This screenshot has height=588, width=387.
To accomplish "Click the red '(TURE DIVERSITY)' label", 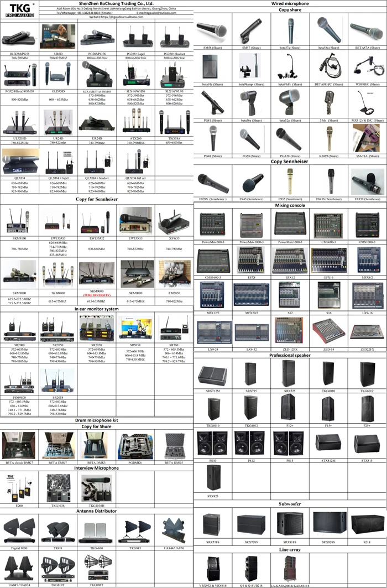I will click(96, 295).
